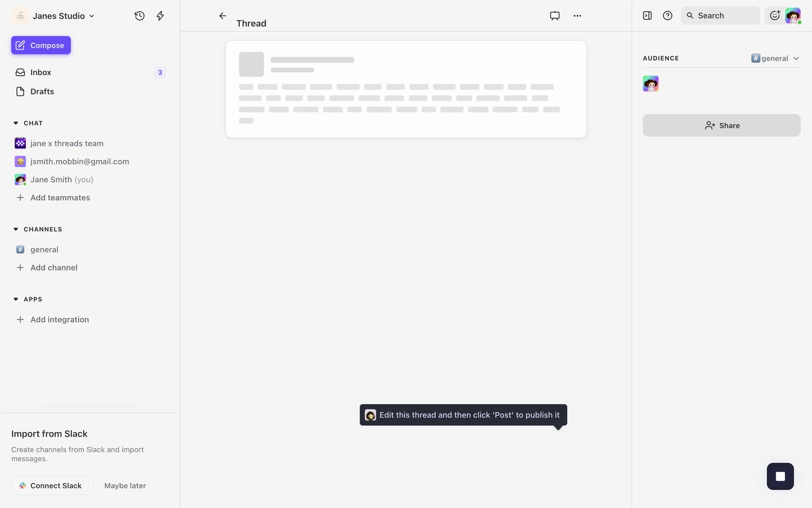Viewport: 812px width, 508px height.
Task: Collapse the CHAT section
Action: click(x=16, y=123)
